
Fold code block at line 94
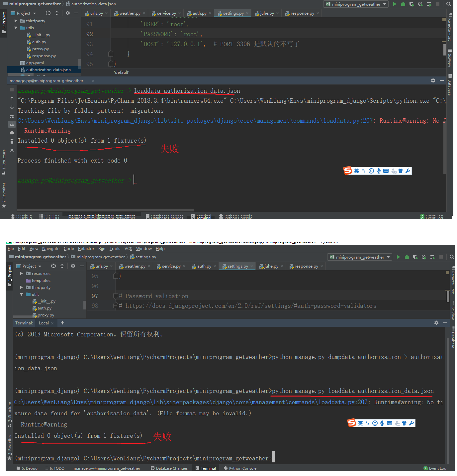point(111,54)
